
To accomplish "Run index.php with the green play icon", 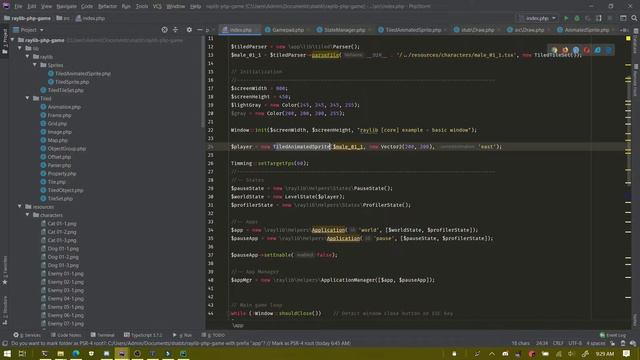I will pos(566,18).
